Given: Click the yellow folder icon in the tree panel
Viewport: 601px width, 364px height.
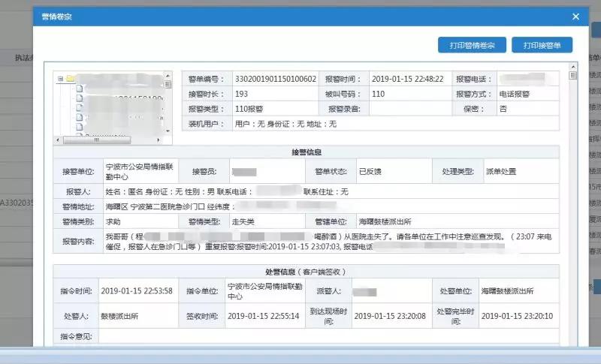Looking at the screenshot, I should [x=70, y=79].
